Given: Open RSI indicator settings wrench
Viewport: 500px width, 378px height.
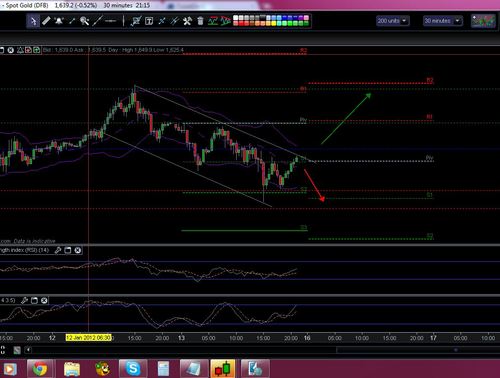Looking at the screenshot, I should pos(58,250).
